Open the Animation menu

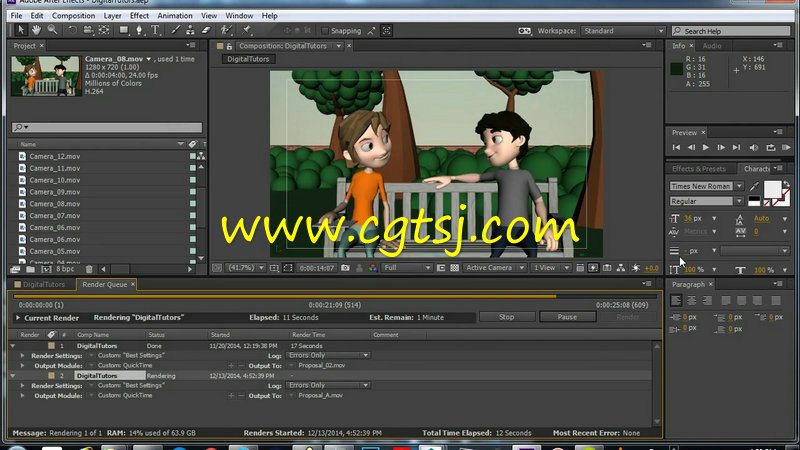tap(174, 16)
